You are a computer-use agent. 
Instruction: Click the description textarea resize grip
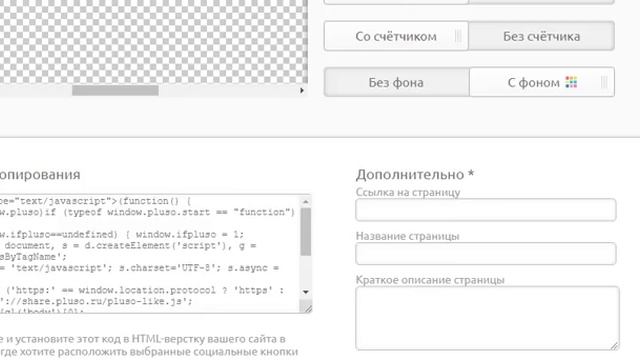[614, 346]
